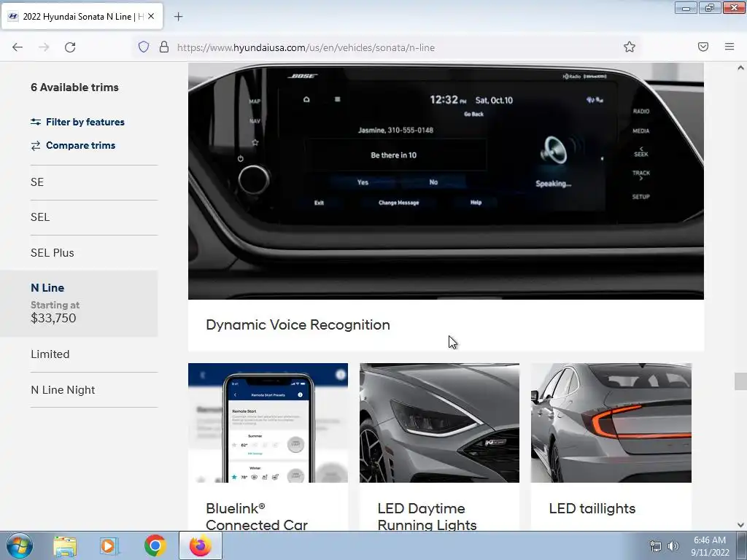Open the LED Daytime Running Lights image

tap(439, 423)
